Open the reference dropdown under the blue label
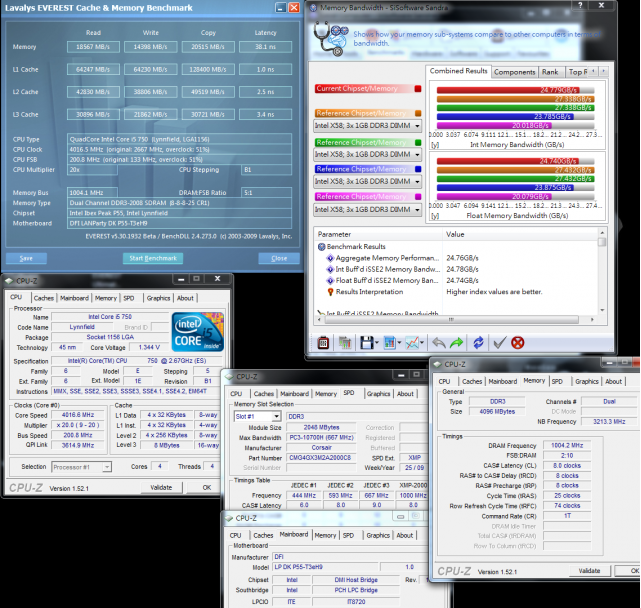Image resolution: width=641 pixels, height=608 pixels. 368,181
